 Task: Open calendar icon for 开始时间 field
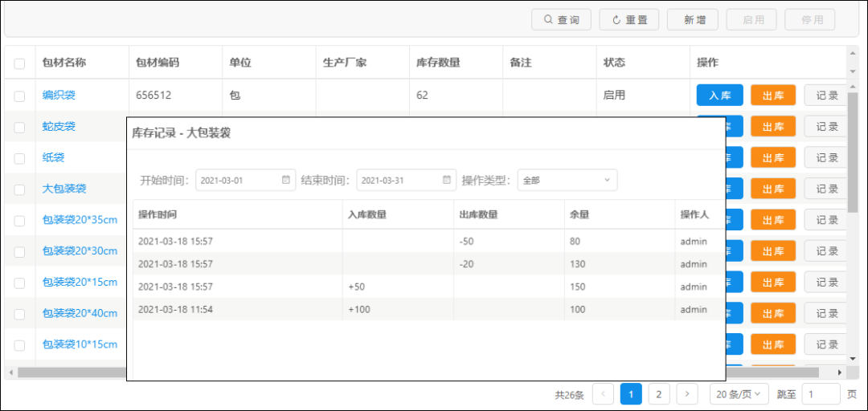(x=285, y=180)
